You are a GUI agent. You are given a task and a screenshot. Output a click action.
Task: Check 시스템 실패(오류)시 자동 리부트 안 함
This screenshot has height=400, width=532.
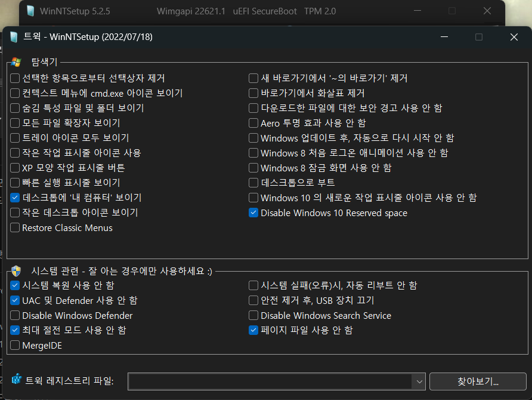click(x=253, y=285)
